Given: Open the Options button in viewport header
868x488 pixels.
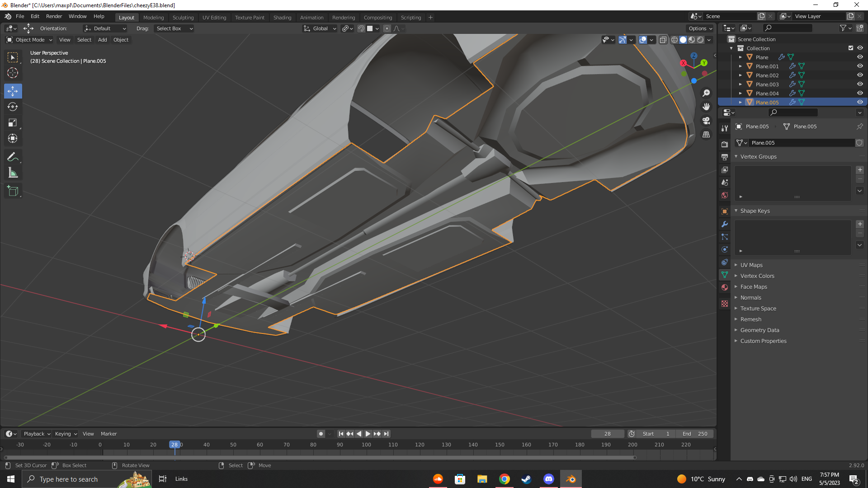Looking at the screenshot, I should [700, 28].
